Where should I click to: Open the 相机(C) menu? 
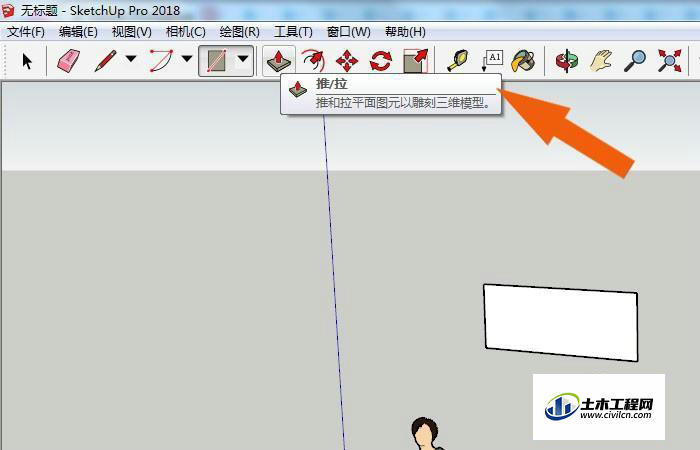[x=186, y=32]
